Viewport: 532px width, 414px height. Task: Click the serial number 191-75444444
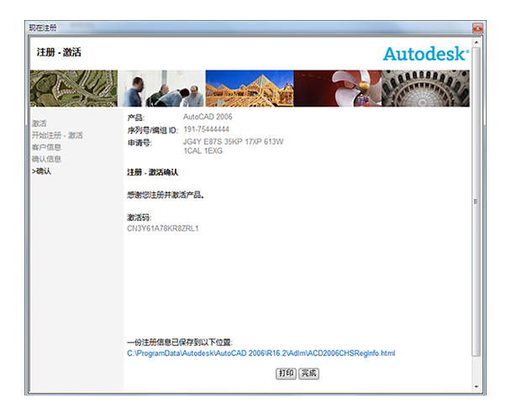206,129
